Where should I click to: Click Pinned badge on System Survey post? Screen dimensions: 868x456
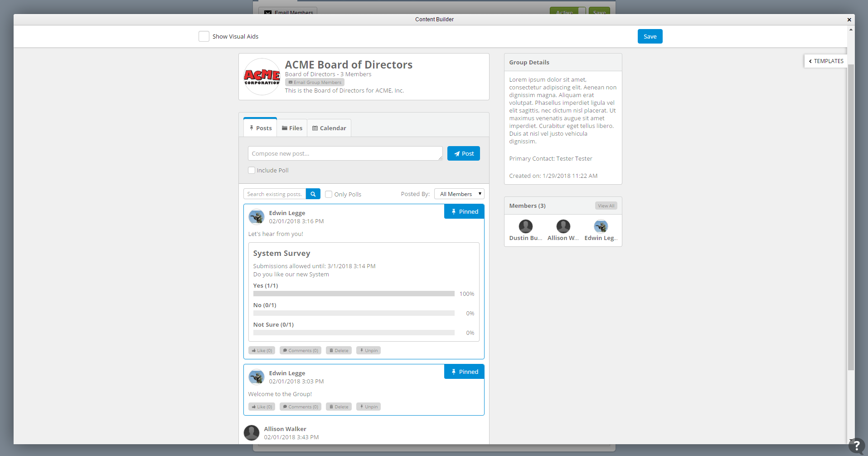point(464,211)
